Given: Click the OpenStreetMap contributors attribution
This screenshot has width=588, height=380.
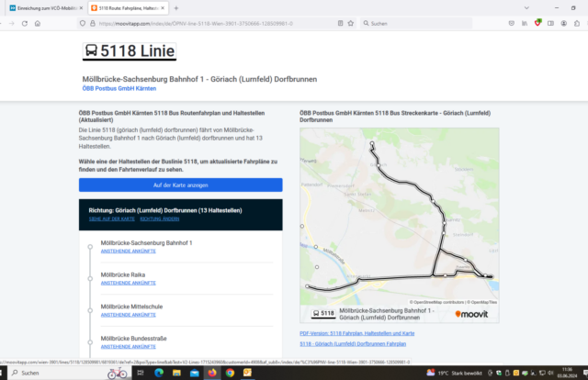Looking at the screenshot, I should coord(436,302).
